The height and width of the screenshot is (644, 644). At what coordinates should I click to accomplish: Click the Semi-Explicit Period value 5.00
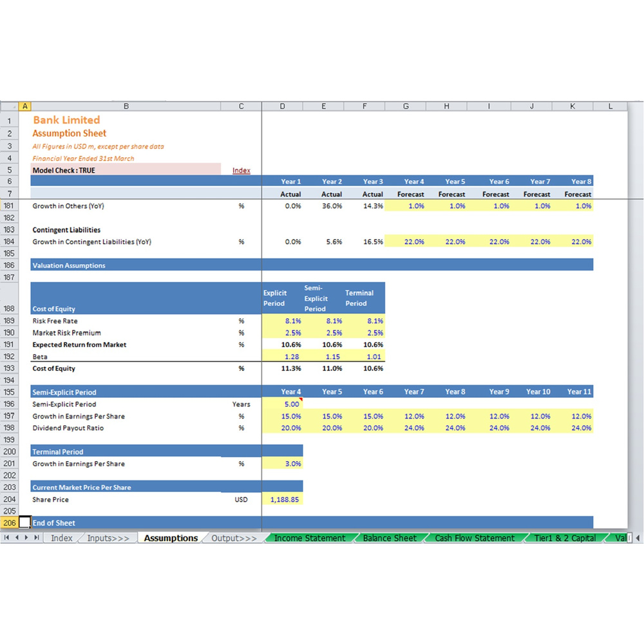coord(282,404)
